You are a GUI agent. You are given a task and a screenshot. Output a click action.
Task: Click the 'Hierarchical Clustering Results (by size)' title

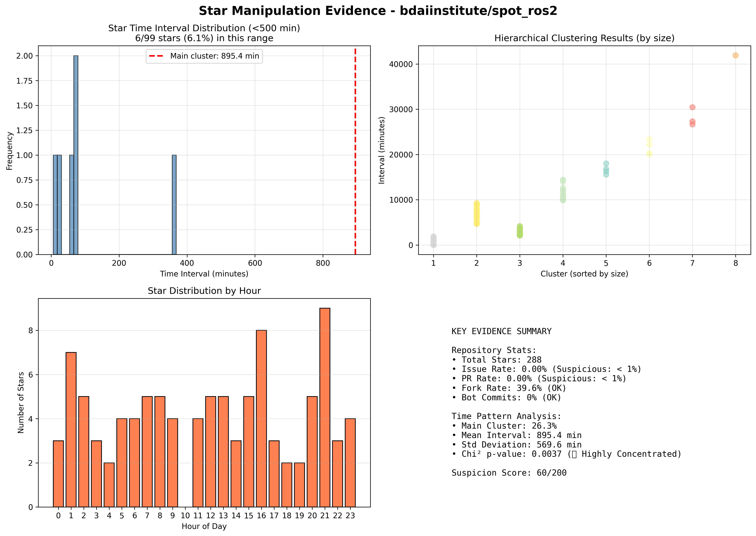[x=584, y=38]
